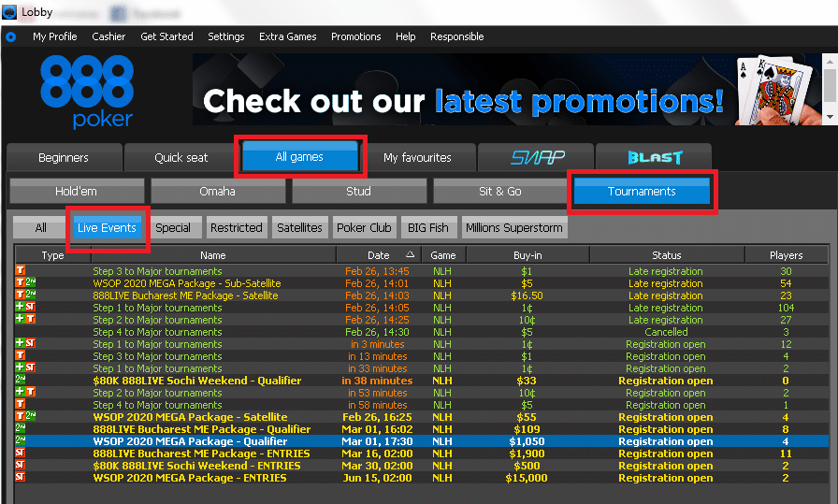
Task: Show the All tournaments filter
Action: point(40,227)
